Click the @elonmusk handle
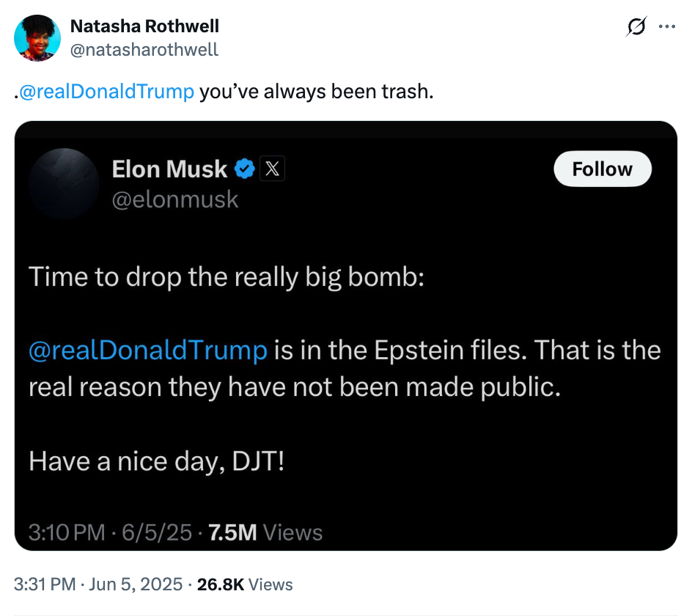This screenshot has height=616, width=692. (176, 199)
